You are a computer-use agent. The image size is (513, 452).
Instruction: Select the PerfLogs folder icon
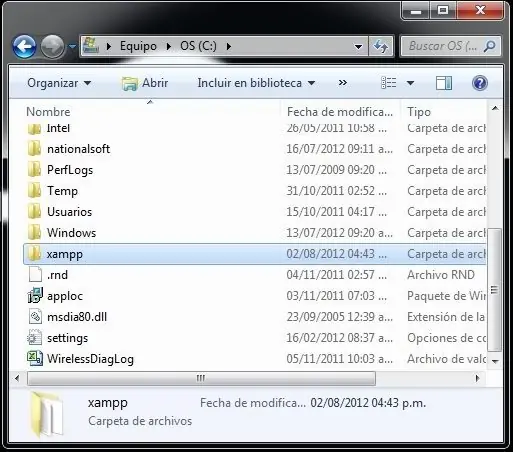pyautogui.click(x=34, y=169)
